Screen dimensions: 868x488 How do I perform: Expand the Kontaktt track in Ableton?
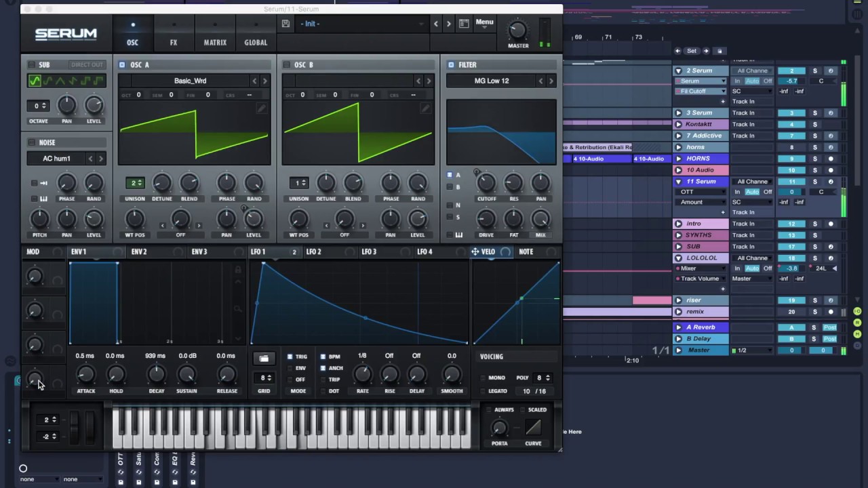(x=678, y=125)
